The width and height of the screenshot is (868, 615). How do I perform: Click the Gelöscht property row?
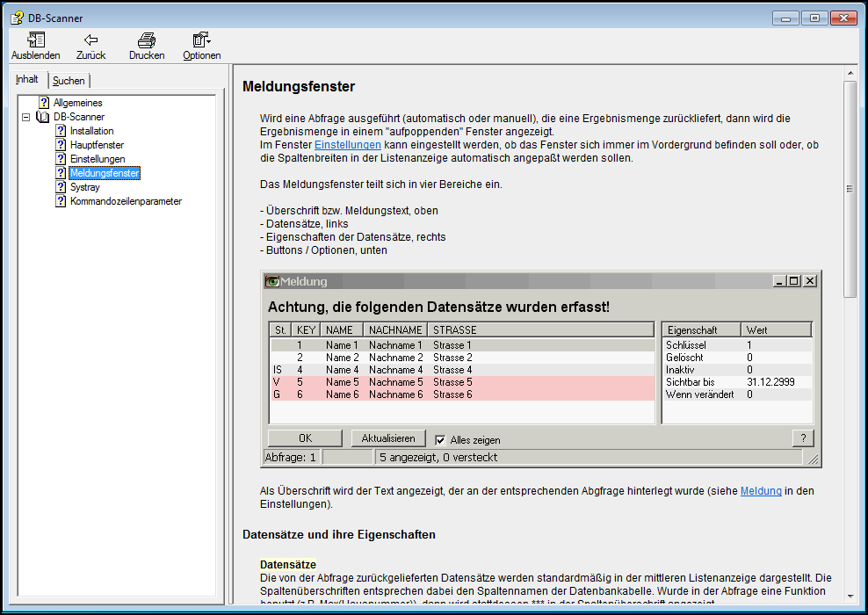(x=737, y=358)
